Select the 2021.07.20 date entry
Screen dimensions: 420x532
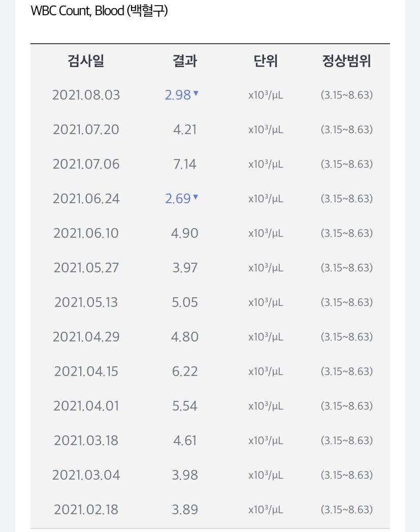click(86, 130)
